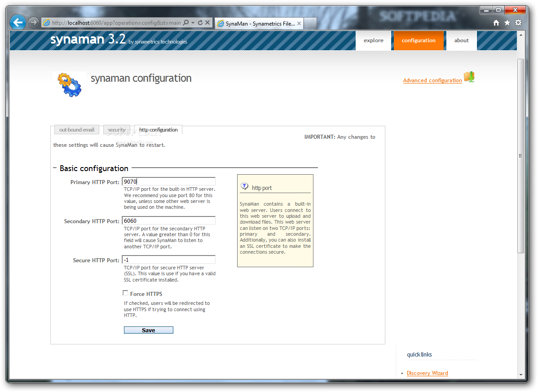
Task: Go back with the browser back arrow
Action: [x=18, y=22]
